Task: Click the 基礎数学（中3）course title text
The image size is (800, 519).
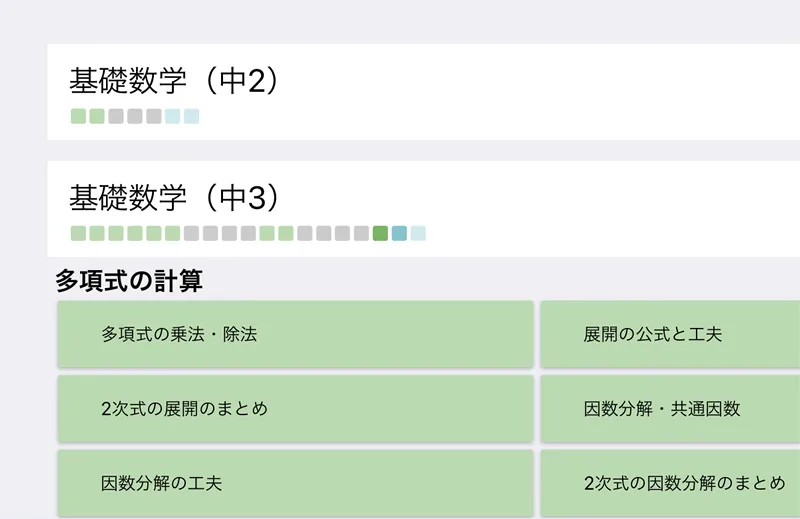Action: click(174, 197)
